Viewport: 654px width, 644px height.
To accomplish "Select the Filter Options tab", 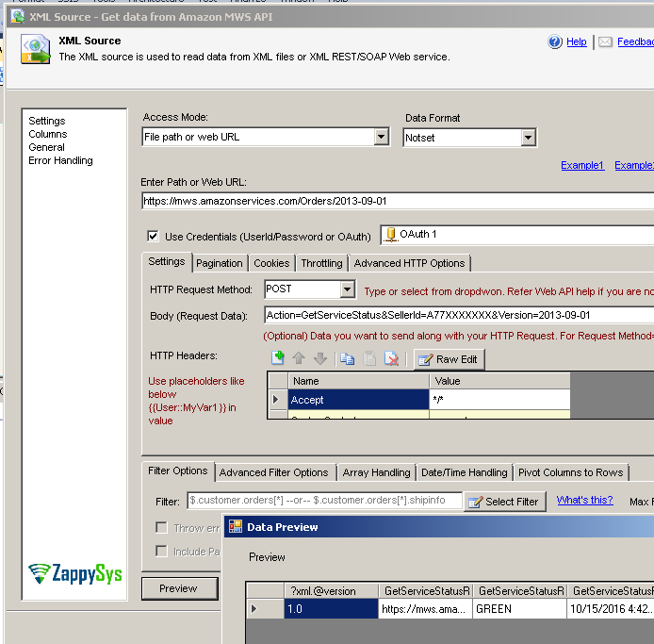I will click(x=178, y=471).
